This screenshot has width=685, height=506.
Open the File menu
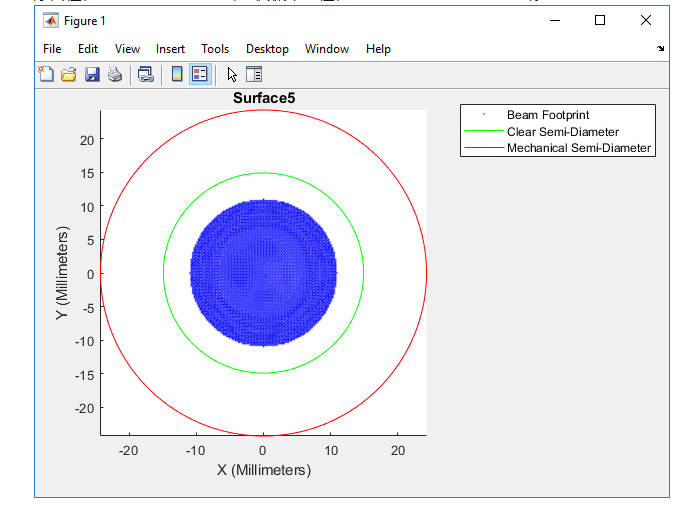tap(52, 49)
